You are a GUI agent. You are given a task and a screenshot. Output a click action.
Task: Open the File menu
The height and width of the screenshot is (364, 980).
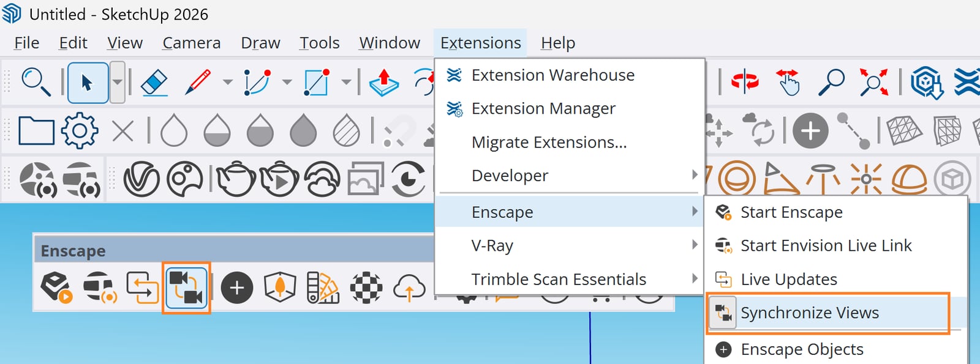(26, 43)
